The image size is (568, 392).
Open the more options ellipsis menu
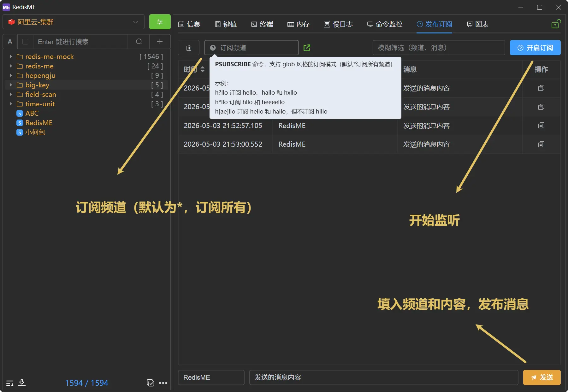coord(163,383)
